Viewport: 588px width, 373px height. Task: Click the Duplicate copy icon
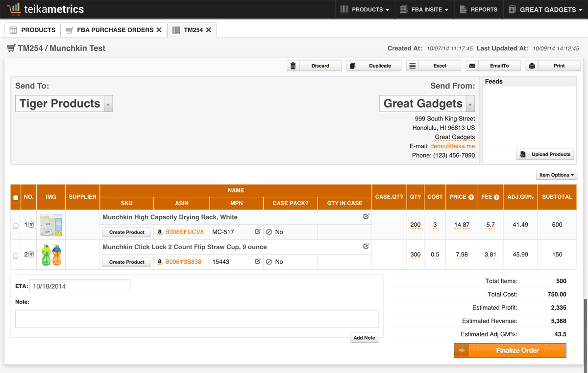pos(353,66)
